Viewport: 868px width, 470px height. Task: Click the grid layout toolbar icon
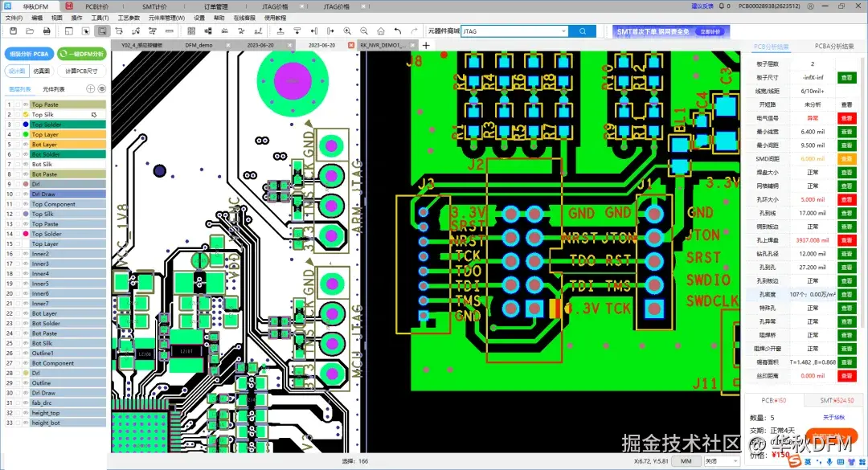coord(191,31)
